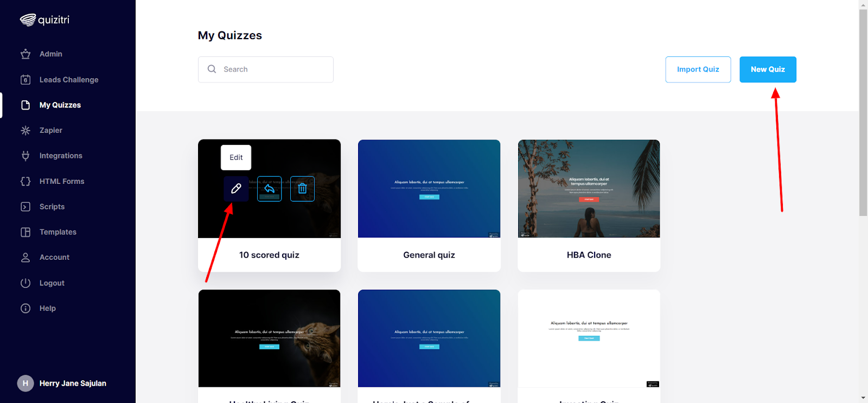Image resolution: width=868 pixels, height=403 pixels.
Task: Click the pencil edit icon on 10 scored quiz
Action: pyautogui.click(x=236, y=189)
